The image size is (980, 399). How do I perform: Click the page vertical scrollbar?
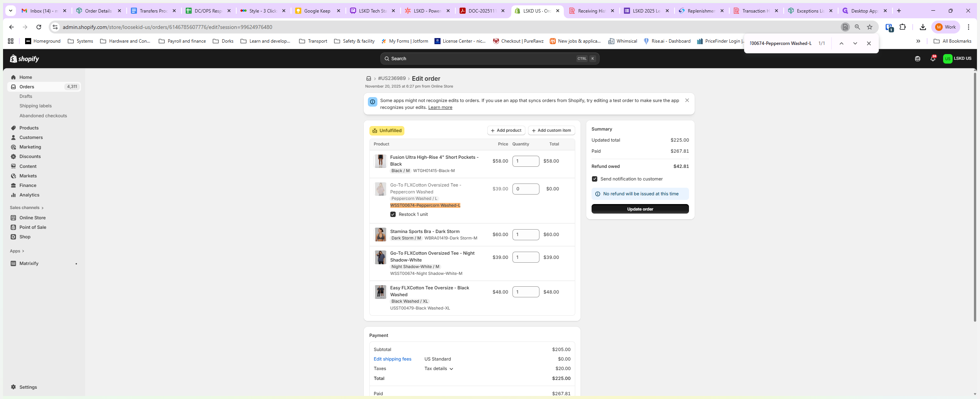pos(974,190)
